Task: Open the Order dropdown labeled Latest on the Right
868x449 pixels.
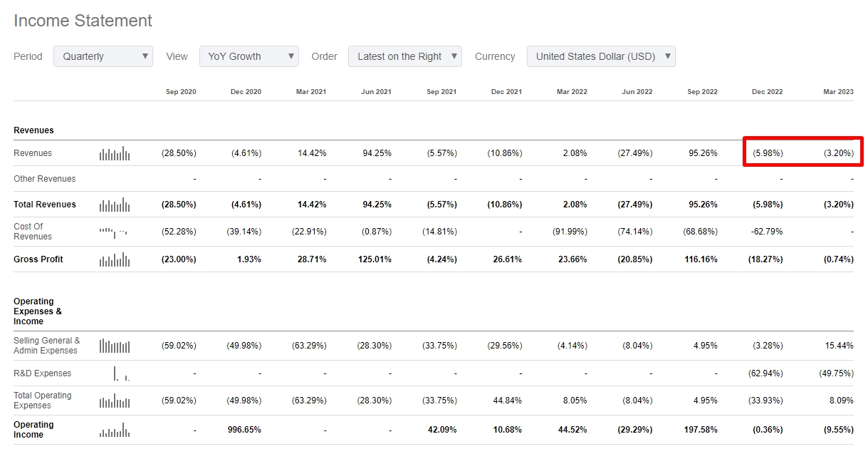Action: (404, 56)
